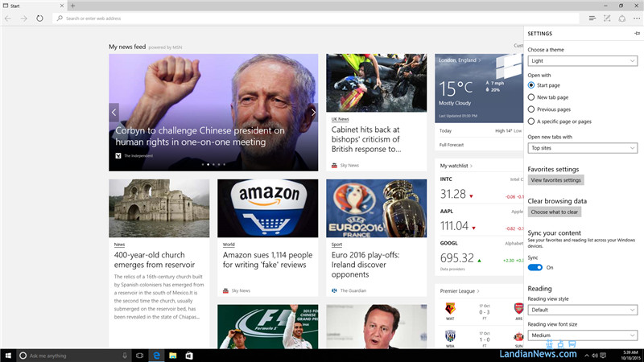Open the Full Forecast link
Viewport: 644px width, 362px height.
(452, 145)
